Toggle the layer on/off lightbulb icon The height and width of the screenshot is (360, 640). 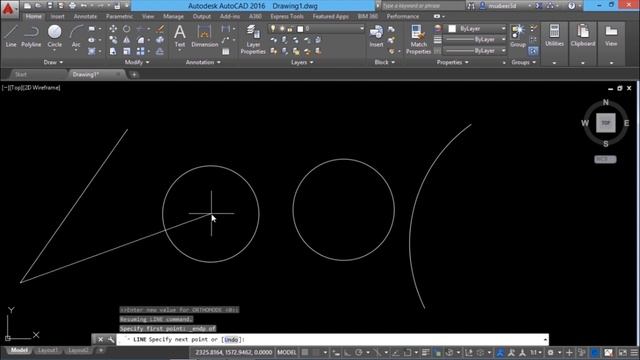pos(273,29)
